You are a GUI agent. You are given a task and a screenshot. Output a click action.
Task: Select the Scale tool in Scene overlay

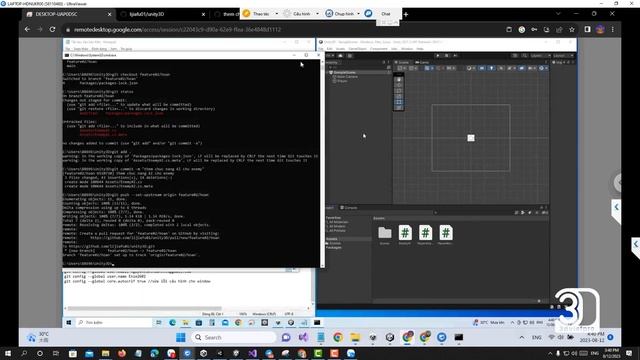point(399,97)
